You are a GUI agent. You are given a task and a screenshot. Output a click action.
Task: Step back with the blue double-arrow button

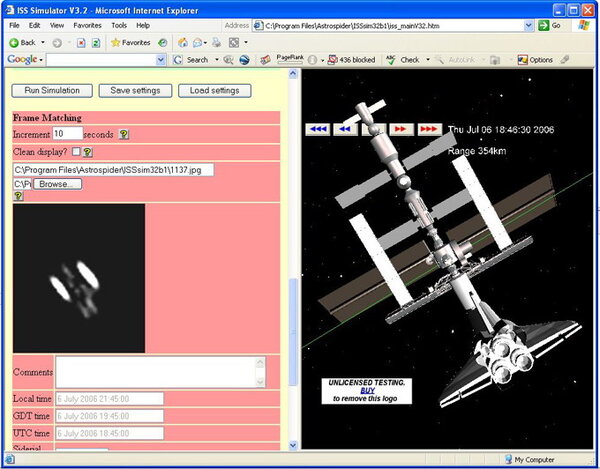coord(346,129)
